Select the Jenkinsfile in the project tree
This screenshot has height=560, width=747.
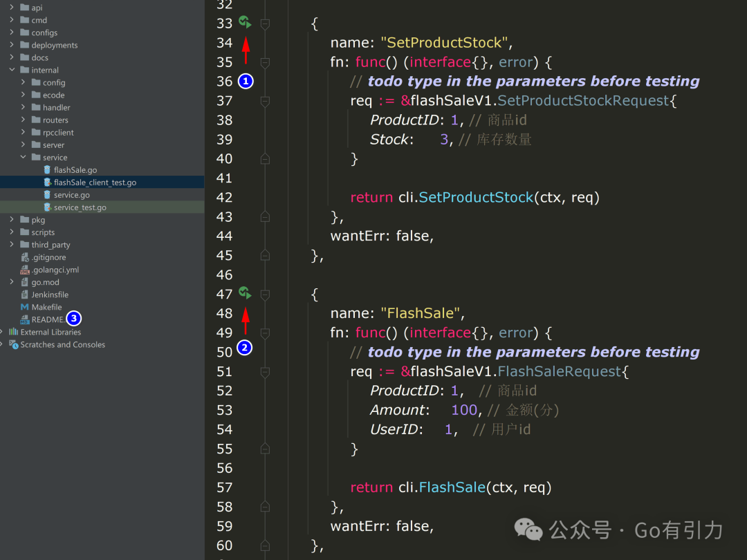click(50, 295)
